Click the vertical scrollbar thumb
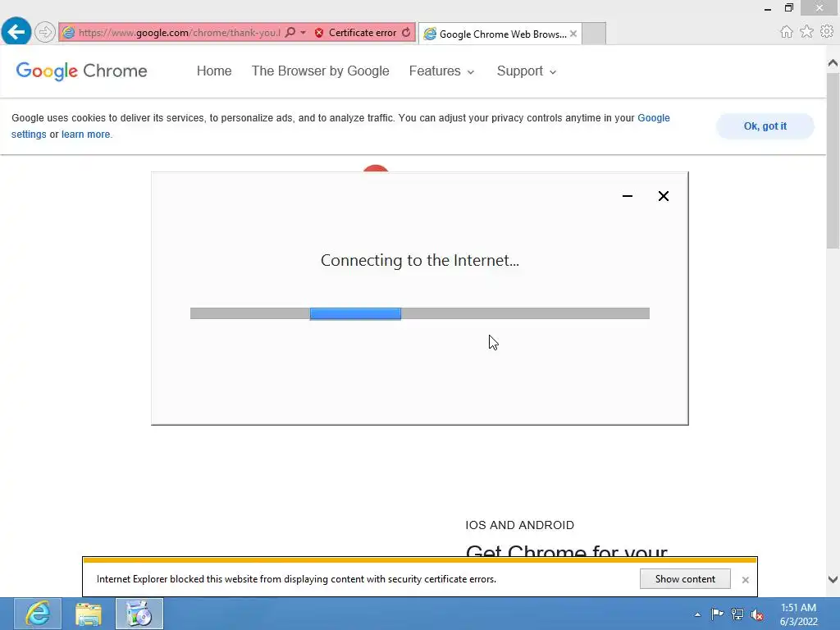This screenshot has height=630, width=840. coord(833,161)
